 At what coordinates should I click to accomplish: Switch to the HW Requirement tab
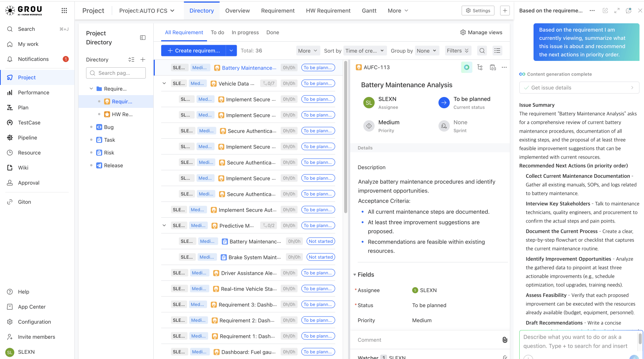pos(328,11)
